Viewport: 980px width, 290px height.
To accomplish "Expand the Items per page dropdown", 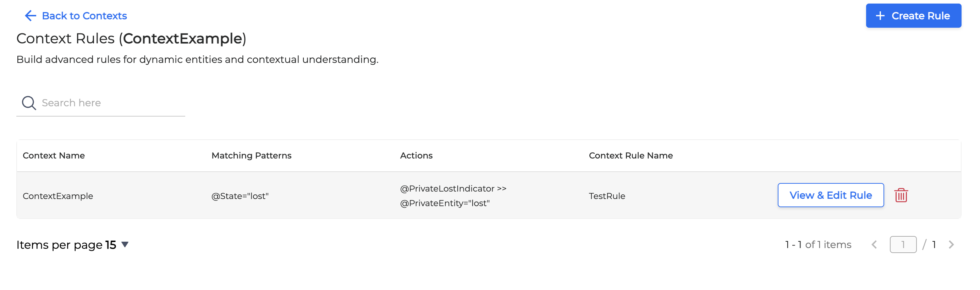I will 125,244.
